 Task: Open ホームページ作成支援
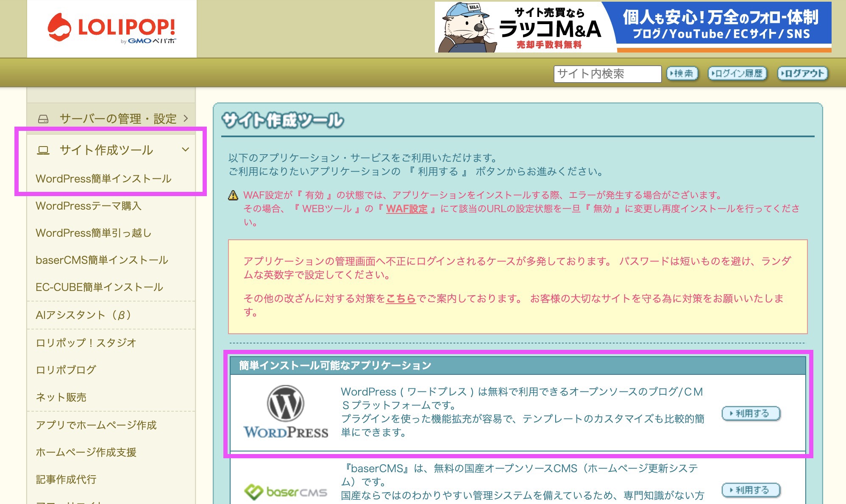coord(86,452)
